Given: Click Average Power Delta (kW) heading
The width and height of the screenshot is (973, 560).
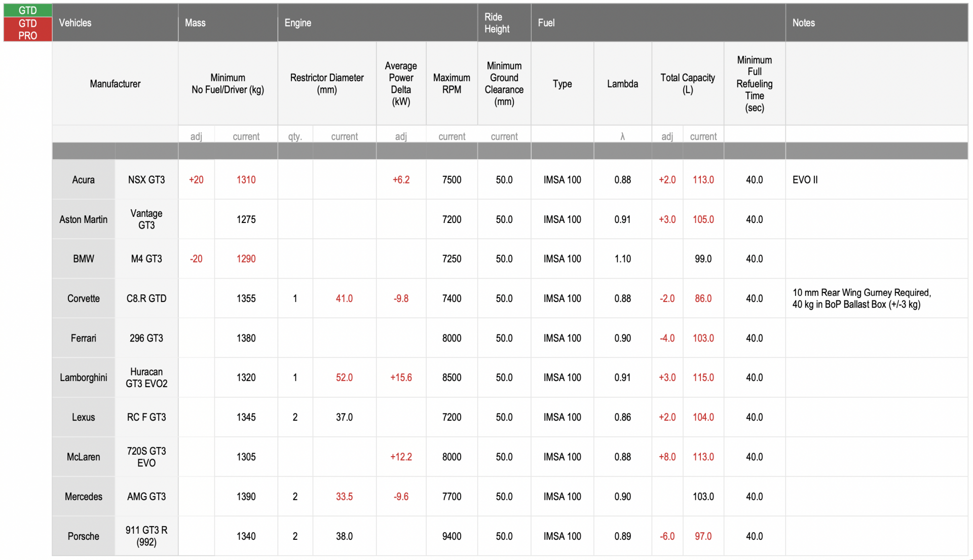Looking at the screenshot, I should pos(401,84).
